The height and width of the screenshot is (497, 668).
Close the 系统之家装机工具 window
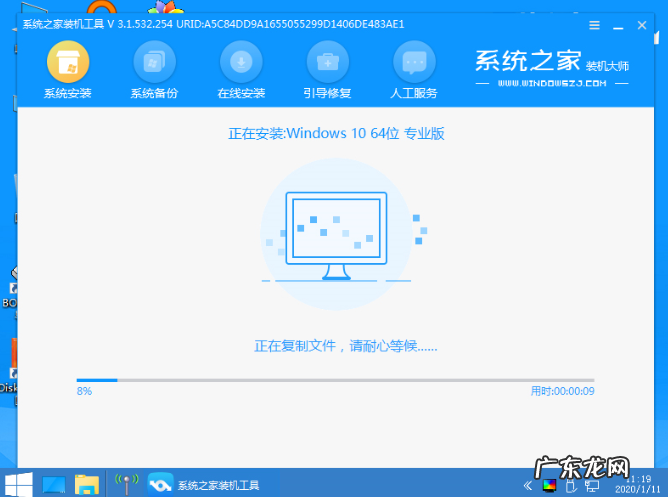642,26
